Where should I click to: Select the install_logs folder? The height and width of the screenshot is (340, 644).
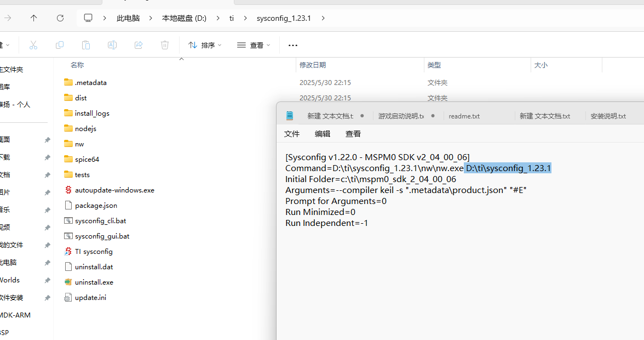coord(87,113)
